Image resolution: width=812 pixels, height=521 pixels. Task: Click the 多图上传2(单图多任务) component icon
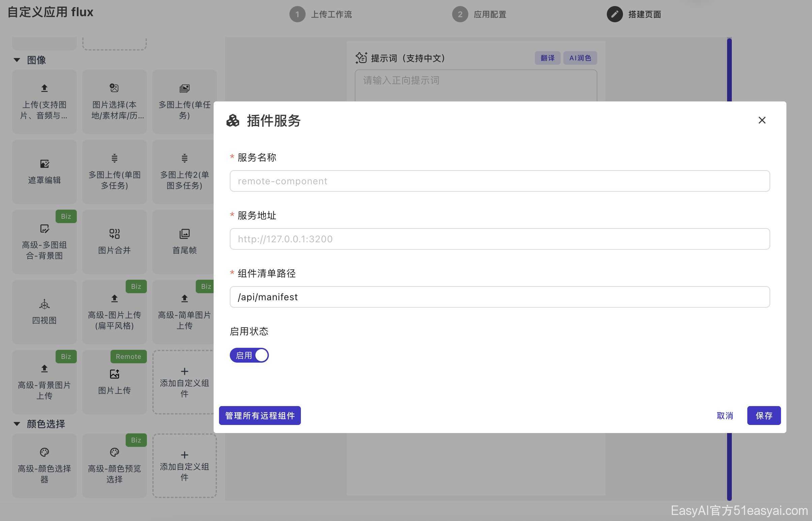pyautogui.click(x=184, y=158)
